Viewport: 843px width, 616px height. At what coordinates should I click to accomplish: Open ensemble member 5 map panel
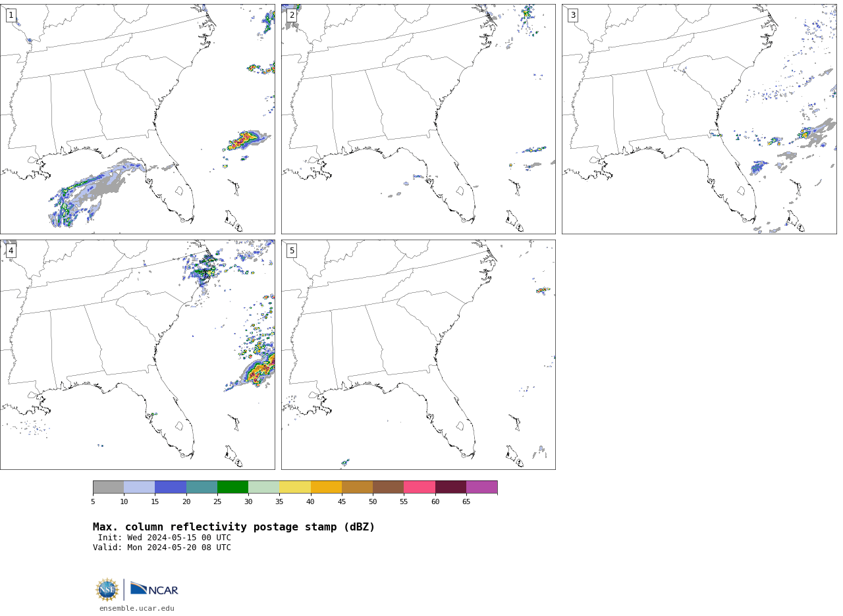[x=418, y=355]
